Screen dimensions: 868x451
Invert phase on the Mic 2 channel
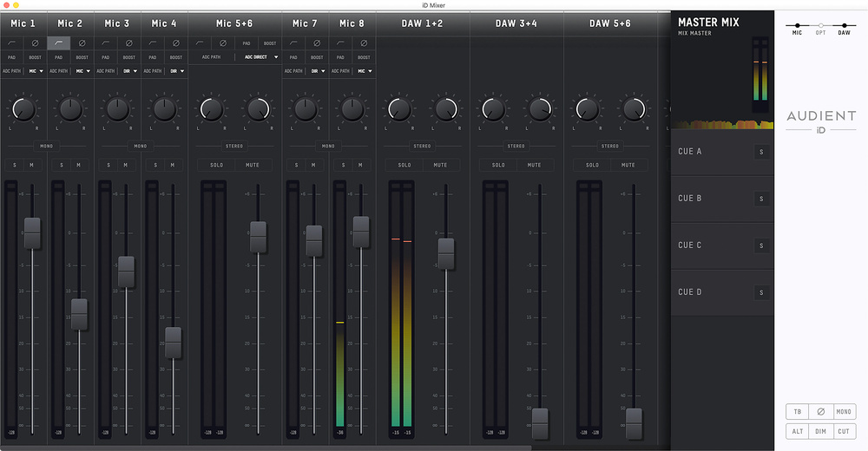click(x=82, y=42)
